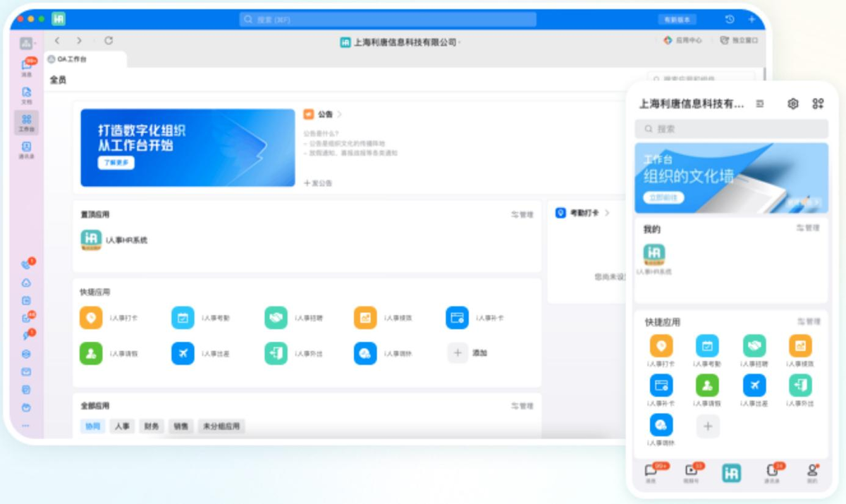This screenshot has height=504, width=846.
Task: Click 管理 beside 我的 in mobile panel
Action: (x=809, y=228)
